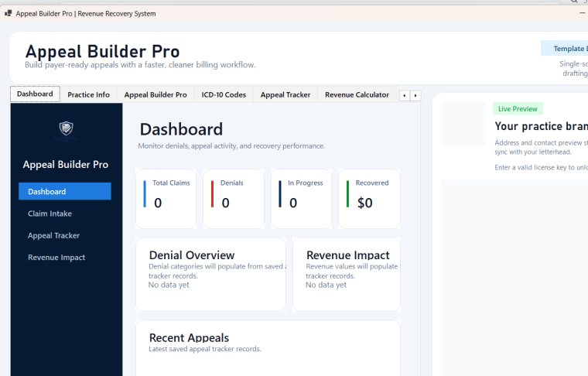Click "Latest saved appeal tracker records." text
Viewport: 588px width, 376px height.
click(205, 349)
